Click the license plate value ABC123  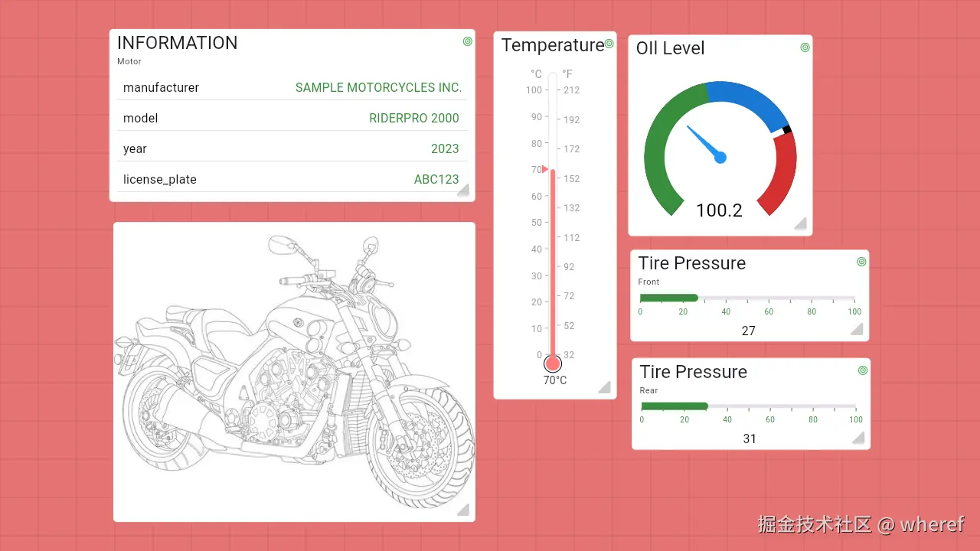point(437,179)
